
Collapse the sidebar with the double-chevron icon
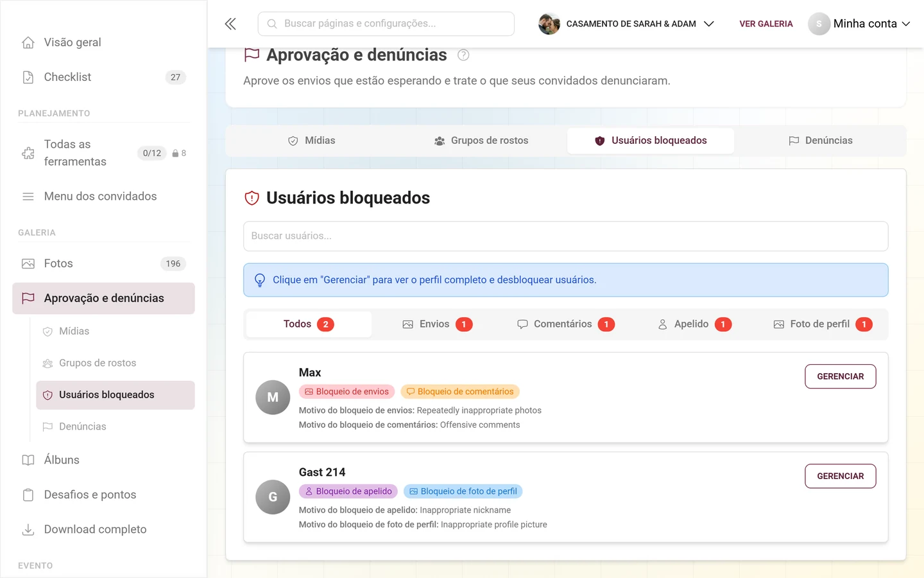pos(230,24)
